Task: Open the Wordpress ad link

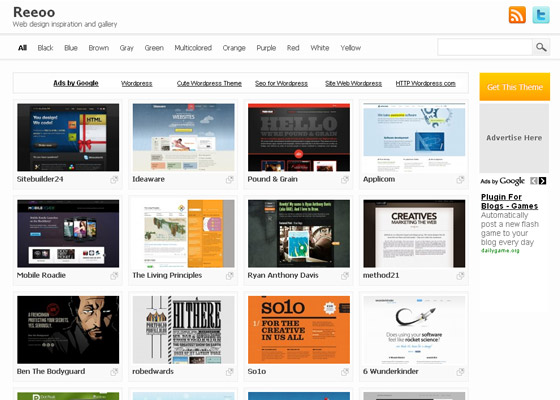Action: [136, 84]
